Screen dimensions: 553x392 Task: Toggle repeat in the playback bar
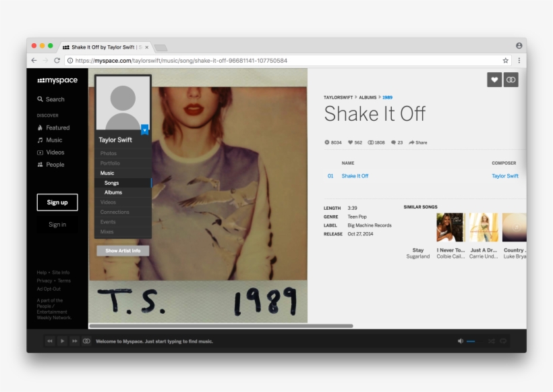pyautogui.click(x=504, y=341)
